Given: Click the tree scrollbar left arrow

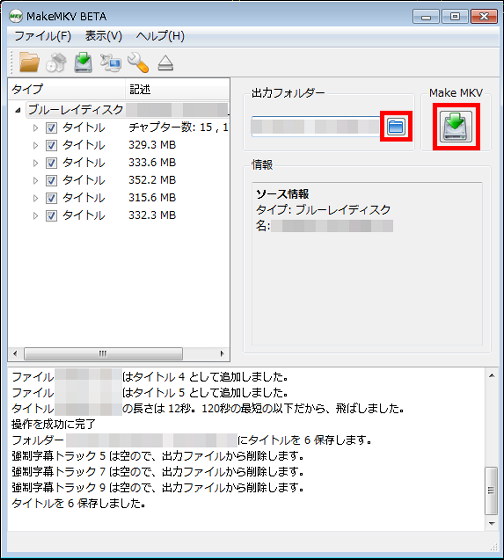Looking at the screenshot, I should [15, 354].
